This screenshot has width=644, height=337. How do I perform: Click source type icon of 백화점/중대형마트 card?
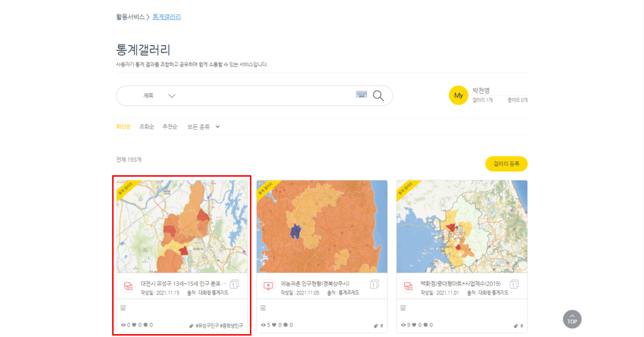point(408,286)
